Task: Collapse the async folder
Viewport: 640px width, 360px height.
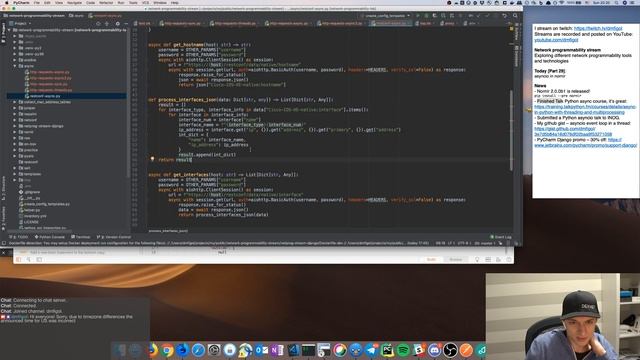Action: [15, 66]
